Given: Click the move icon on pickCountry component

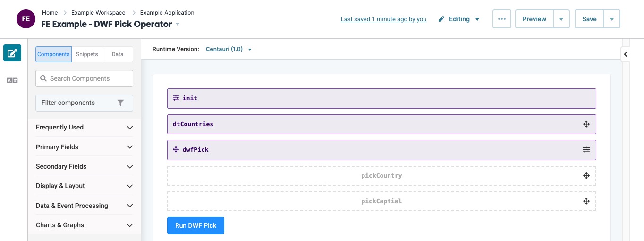Looking at the screenshot, I should pos(586,176).
